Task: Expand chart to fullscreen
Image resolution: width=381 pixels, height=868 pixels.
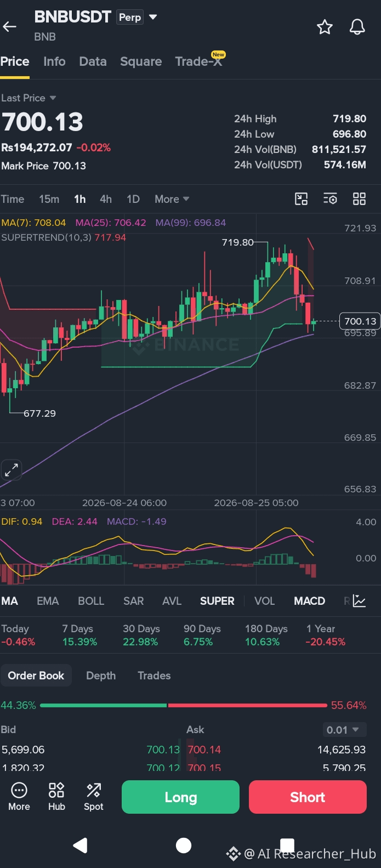Action: coord(12,470)
